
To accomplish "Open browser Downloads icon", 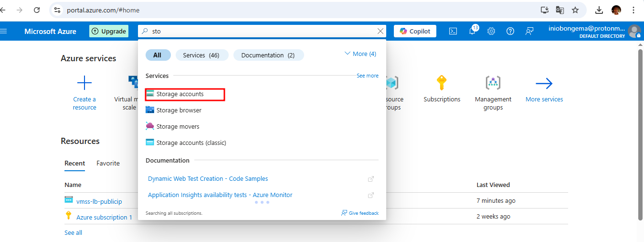I will [599, 10].
